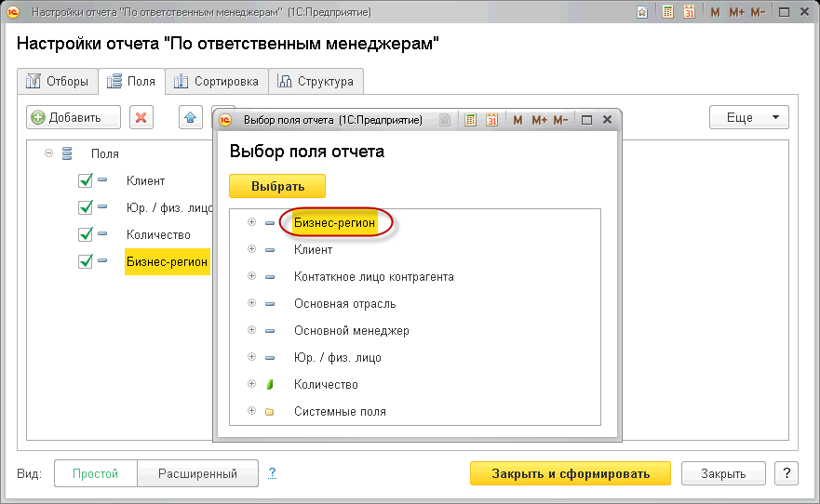
Task: Select Клиент in the dialog list
Action: tap(314, 249)
